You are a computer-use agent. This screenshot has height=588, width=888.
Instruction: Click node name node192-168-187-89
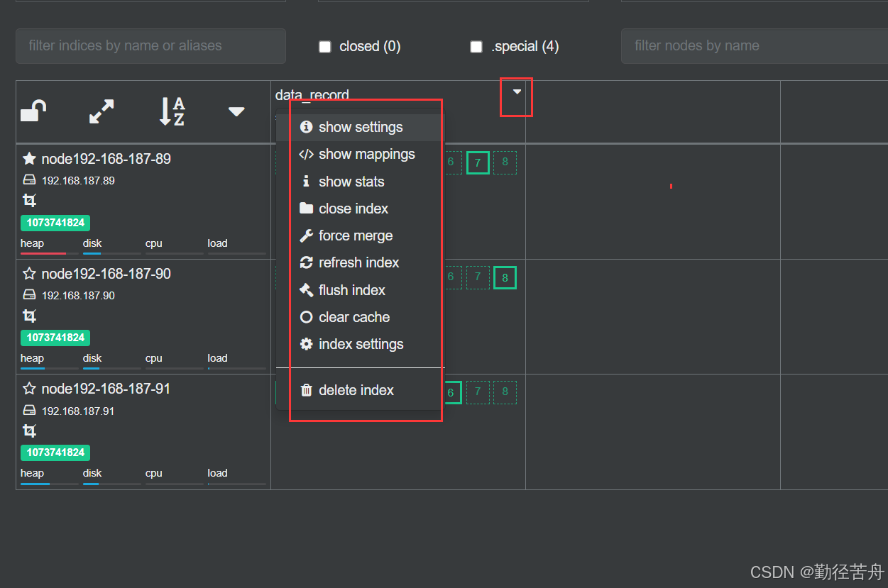click(x=106, y=159)
